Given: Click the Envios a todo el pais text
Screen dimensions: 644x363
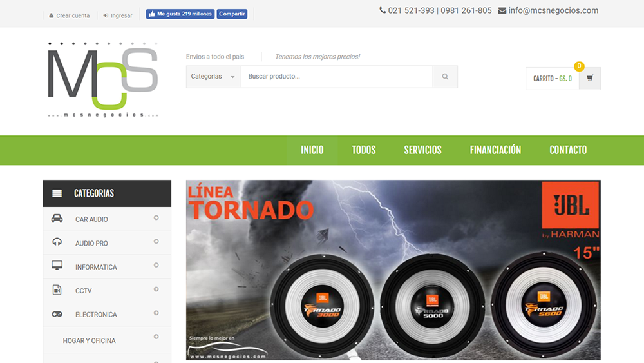Looking at the screenshot, I should pyautogui.click(x=215, y=57).
